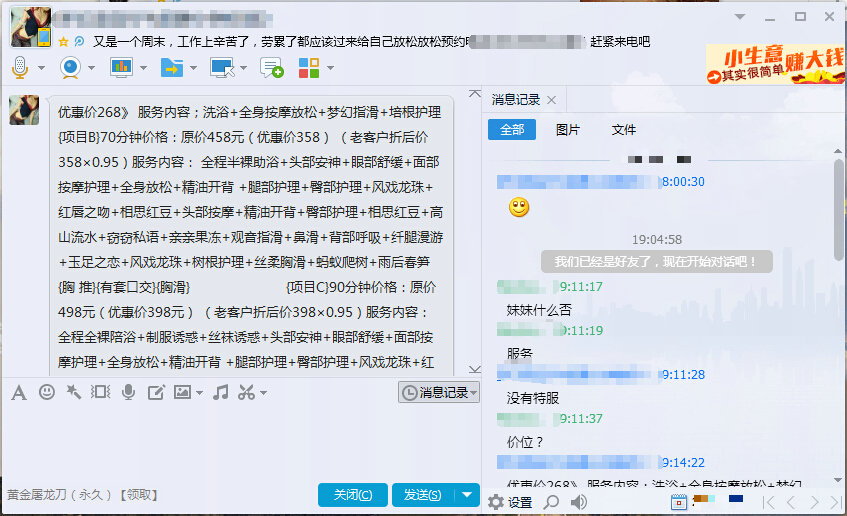Click the 妹妹什么否 message text
Image resolution: width=847 pixels, height=516 pixels.
pos(539,310)
